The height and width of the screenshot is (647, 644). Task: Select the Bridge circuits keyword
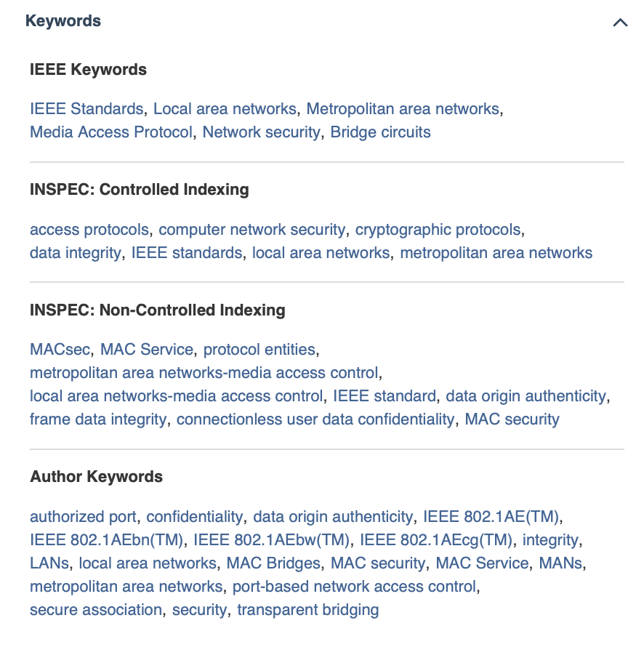(x=379, y=132)
